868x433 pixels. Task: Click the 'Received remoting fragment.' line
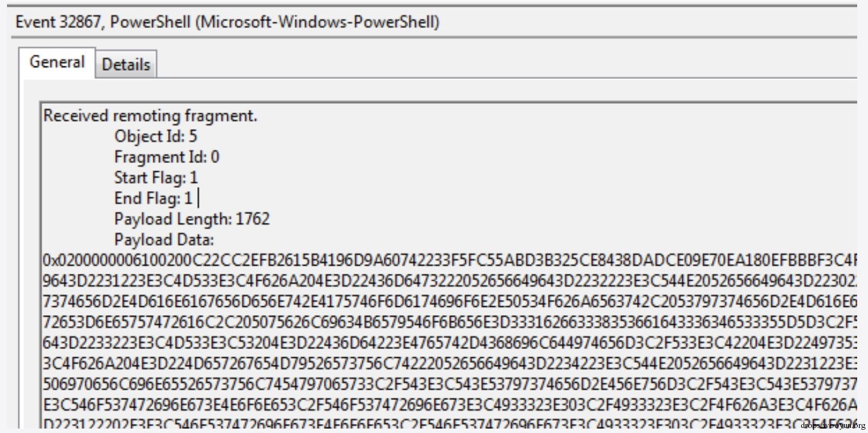[x=150, y=116]
